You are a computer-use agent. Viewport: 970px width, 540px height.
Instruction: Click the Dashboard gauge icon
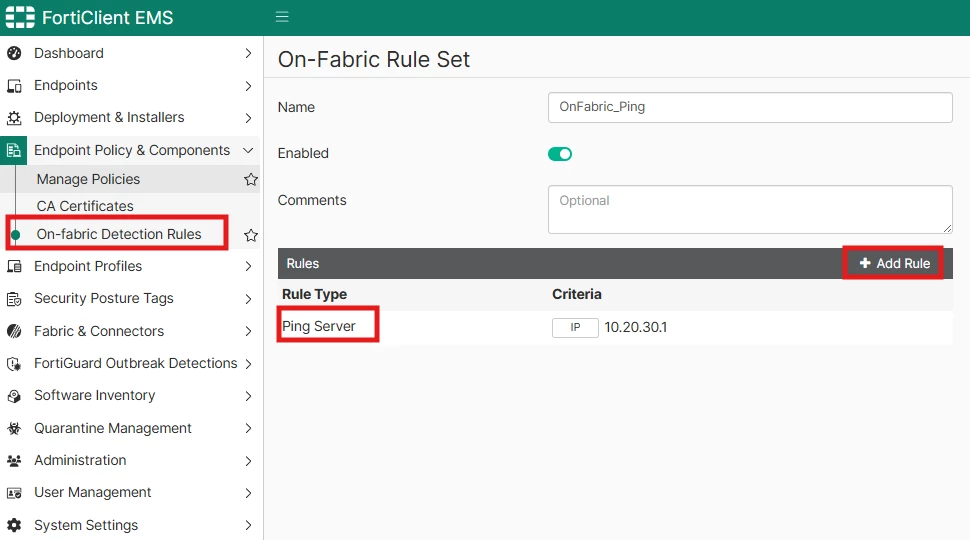[x=14, y=53]
